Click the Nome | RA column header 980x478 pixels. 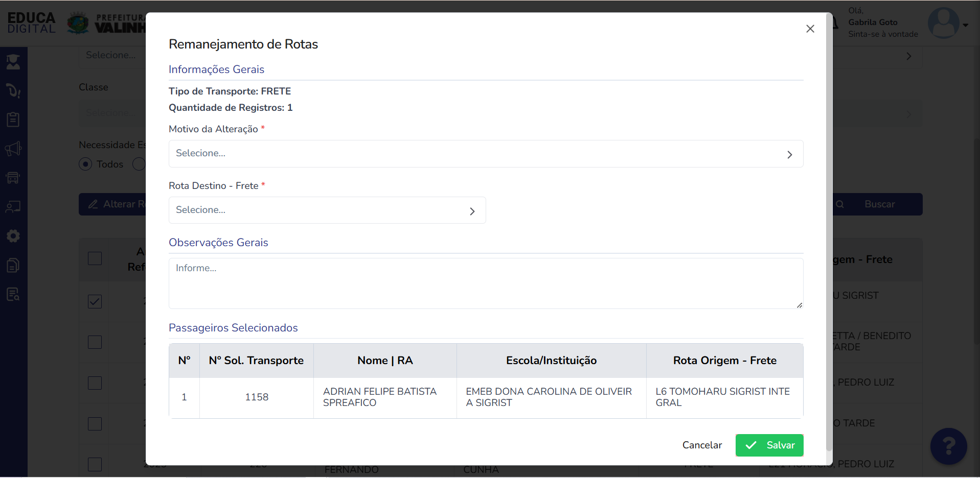pyautogui.click(x=385, y=361)
